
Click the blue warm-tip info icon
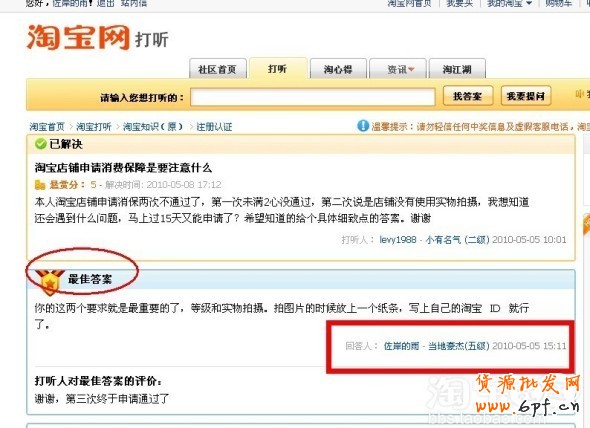tap(363, 126)
